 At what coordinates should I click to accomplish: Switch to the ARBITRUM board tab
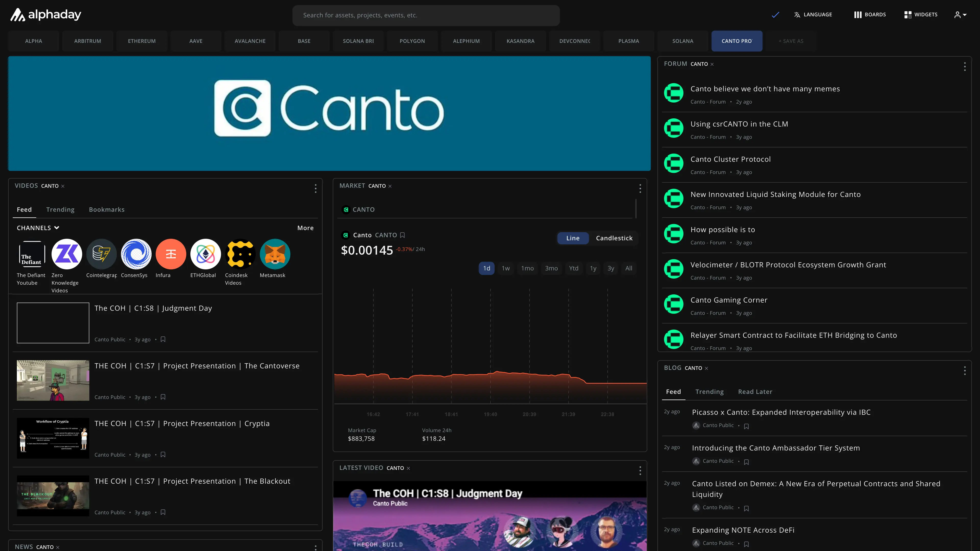(88, 41)
